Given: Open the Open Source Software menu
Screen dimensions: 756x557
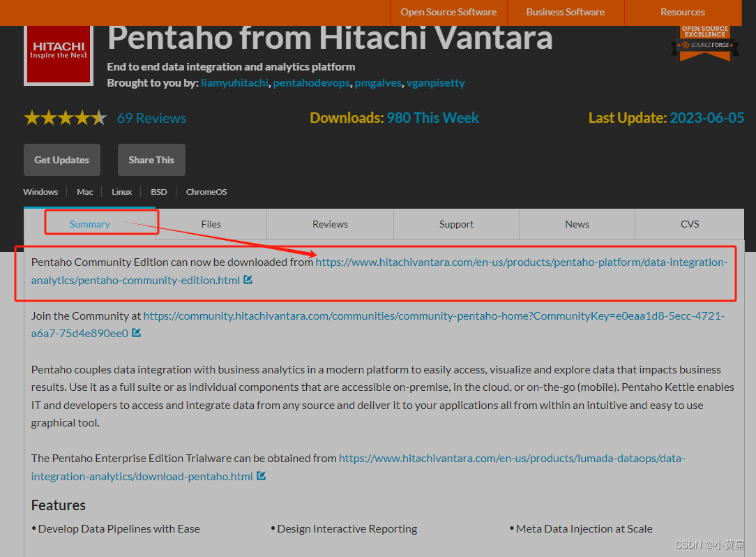Looking at the screenshot, I should click(x=448, y=12).
